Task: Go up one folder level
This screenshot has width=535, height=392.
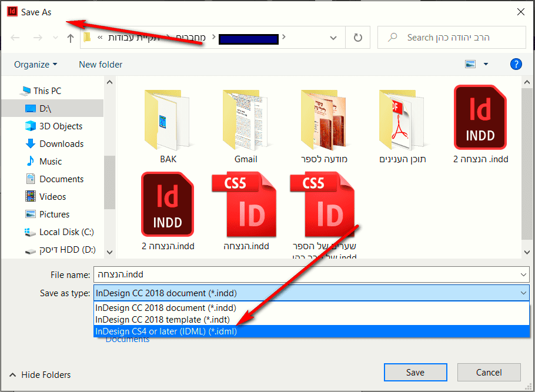Action: (71, 38)
